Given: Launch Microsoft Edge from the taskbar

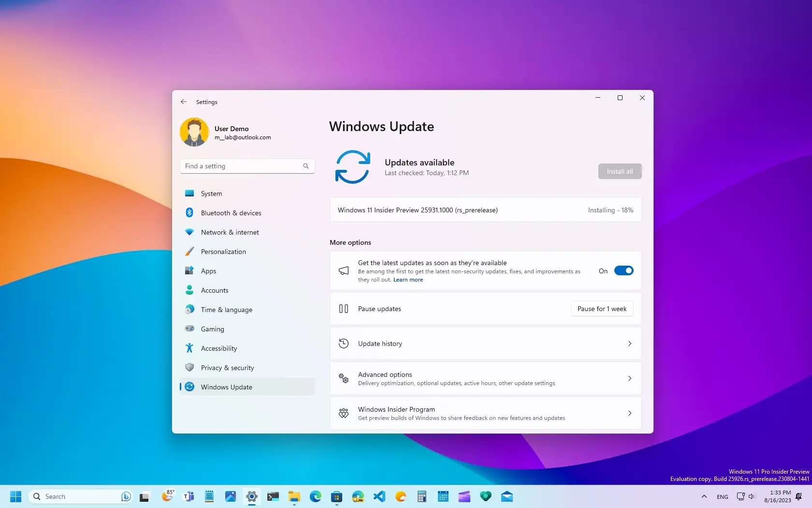Looking at the screenshot, I should (x=315, y=496).
